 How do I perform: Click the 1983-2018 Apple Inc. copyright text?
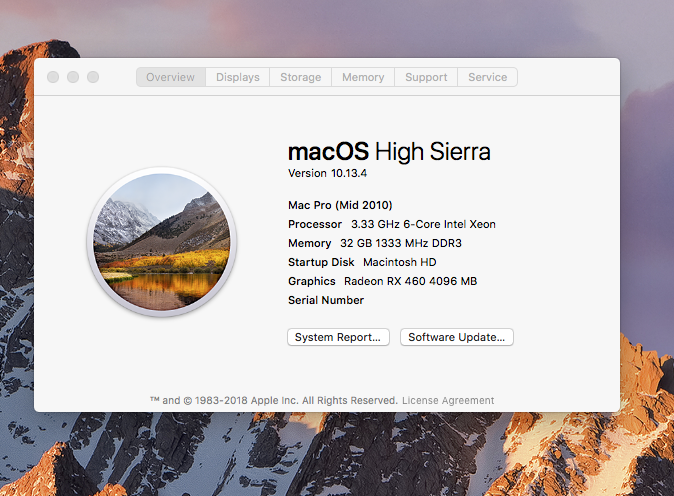click(273, 401)
